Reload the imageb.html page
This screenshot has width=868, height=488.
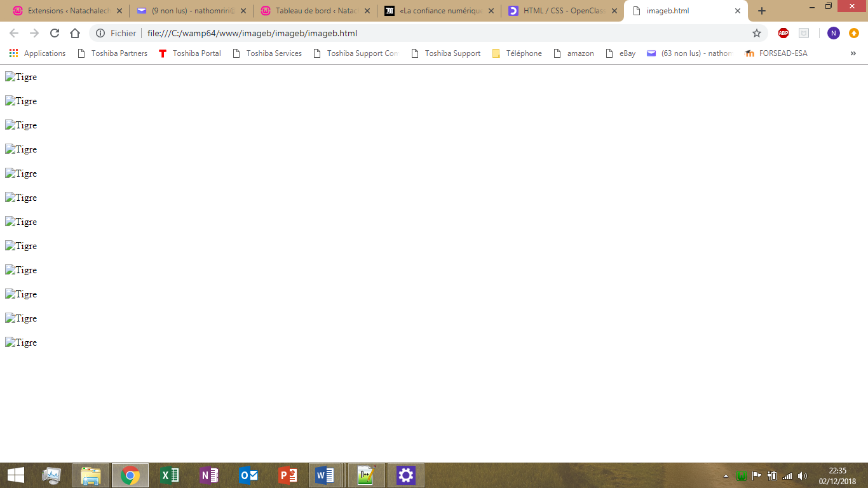click(54, 33)
